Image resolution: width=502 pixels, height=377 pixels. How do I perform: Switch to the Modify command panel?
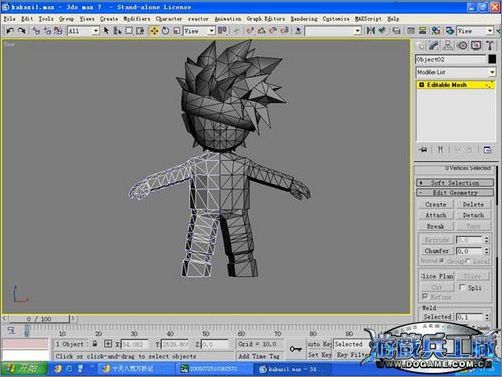click(x=434, y=45)
